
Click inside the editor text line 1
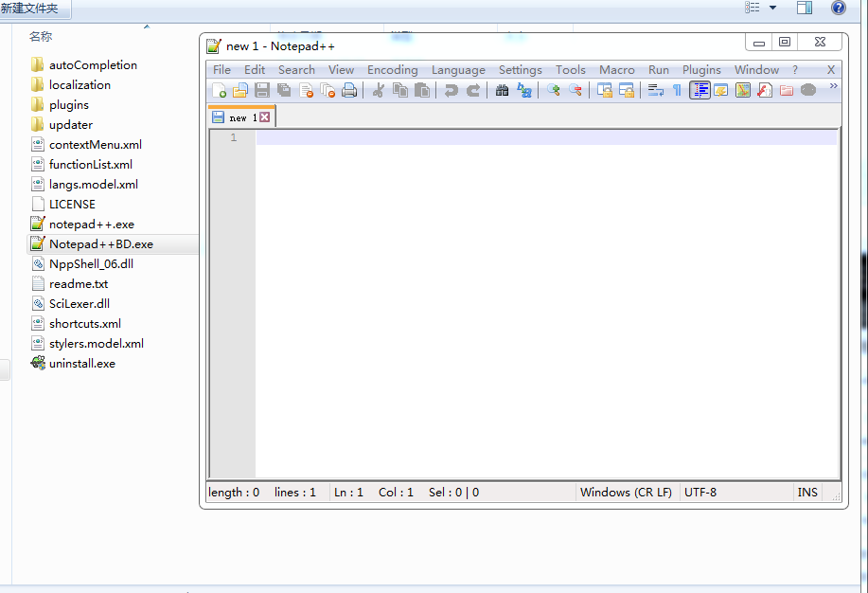546,137
